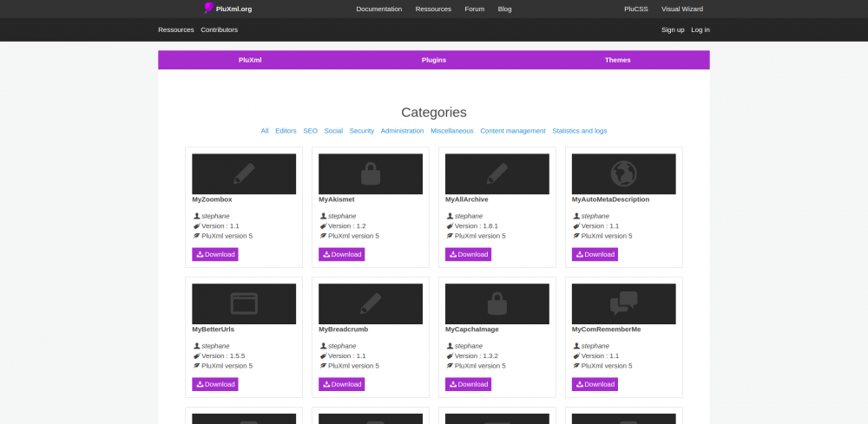868x424 pixels.
Task: Open the PluCSS link
Action: [636, 9]
